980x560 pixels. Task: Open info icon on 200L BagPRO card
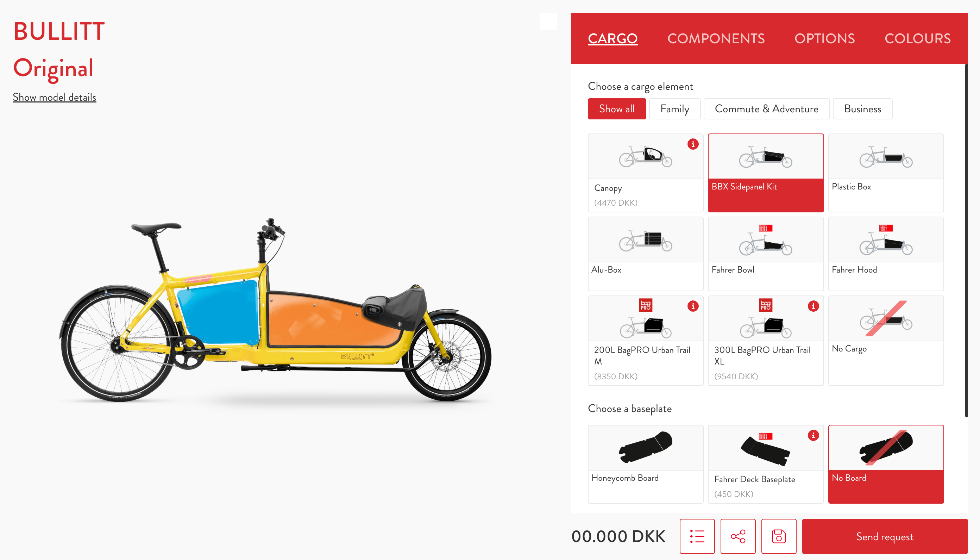pyautogui.click(x=692, y=306)
